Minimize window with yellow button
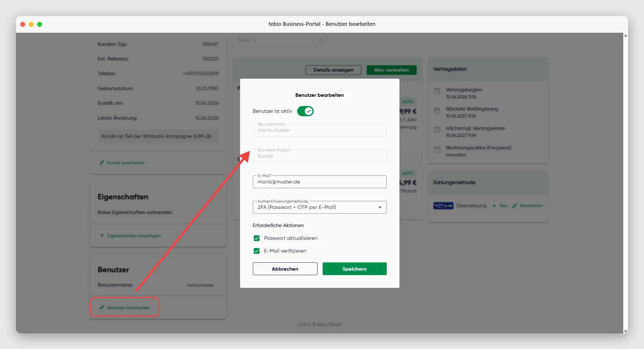Image resolution: width=644 pixels, height=349 pixels. coord(31,24)
